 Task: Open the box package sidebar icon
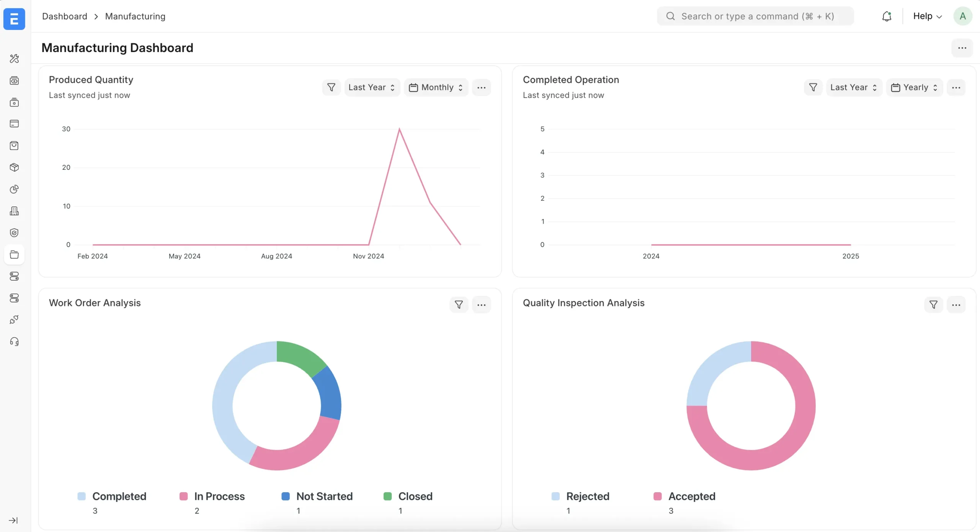[14, 167]
